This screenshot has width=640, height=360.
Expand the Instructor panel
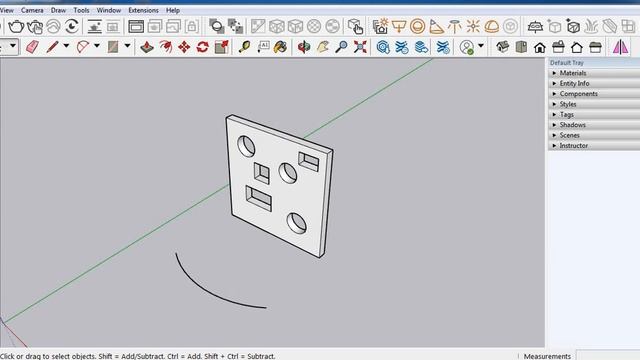[594, 146]
